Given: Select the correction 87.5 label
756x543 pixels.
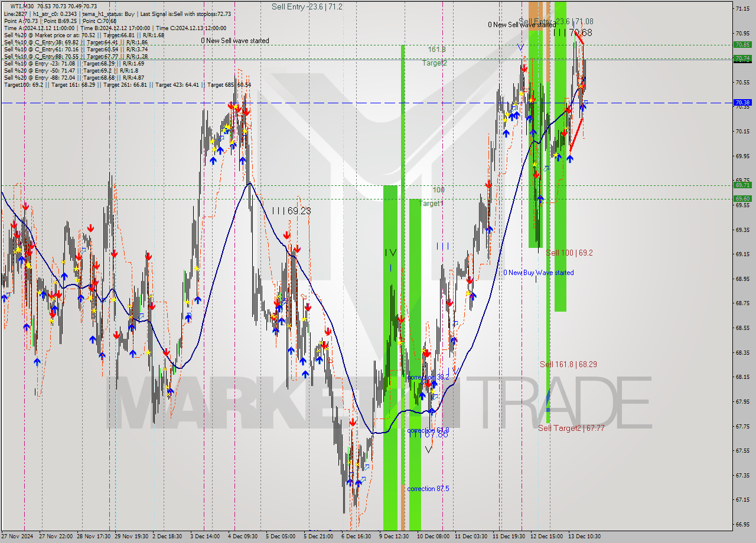Looking at the screenshot, I should (428, 489).
